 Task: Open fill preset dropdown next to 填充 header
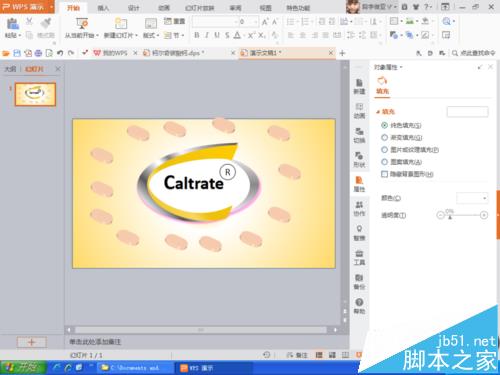[467, 112]
